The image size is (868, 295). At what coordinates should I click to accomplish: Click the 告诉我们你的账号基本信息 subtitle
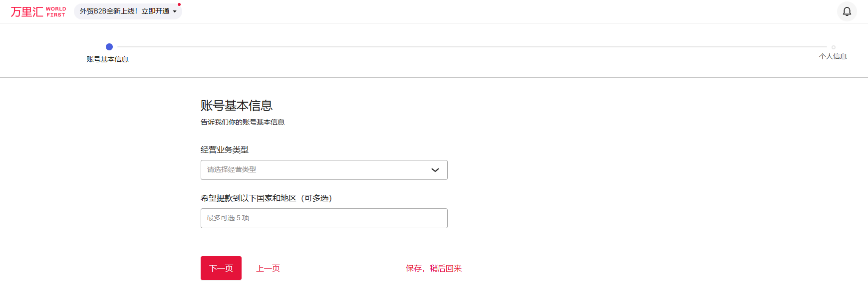coord(243,122)
